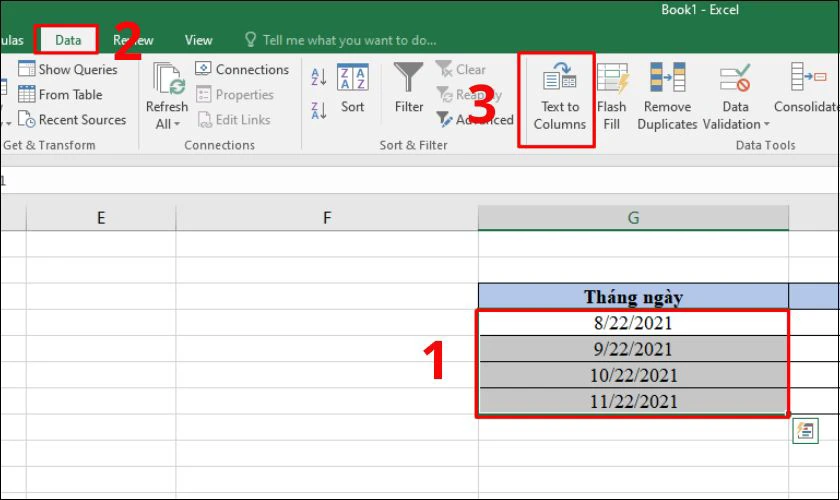Screen dimensions: 840x500
Task: Open Connections
Action: pos(242,69)
